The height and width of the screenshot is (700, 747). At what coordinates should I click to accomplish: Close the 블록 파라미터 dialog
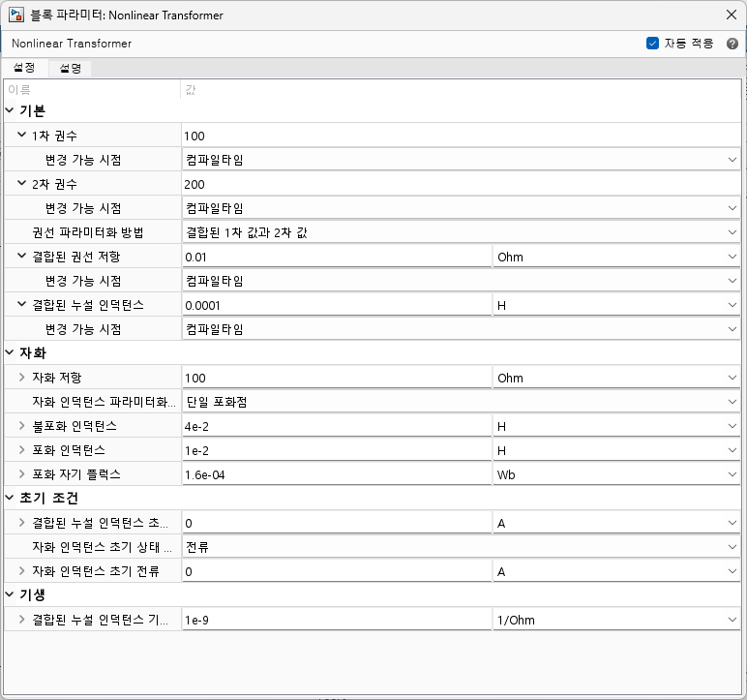pos(732,15)
